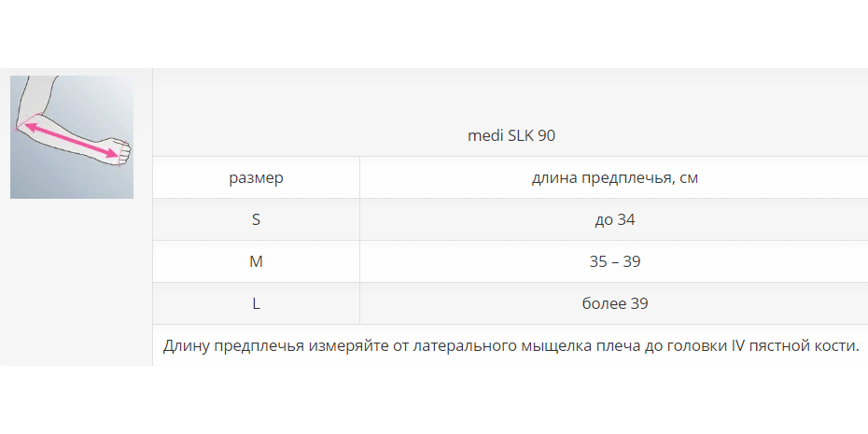Select size M in the table
868x434 pixels.
coord(256,261)
